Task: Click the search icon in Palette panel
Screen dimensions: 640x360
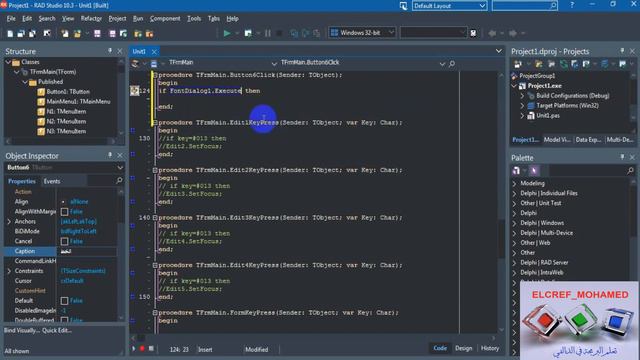Action: (x=630, y=170)
